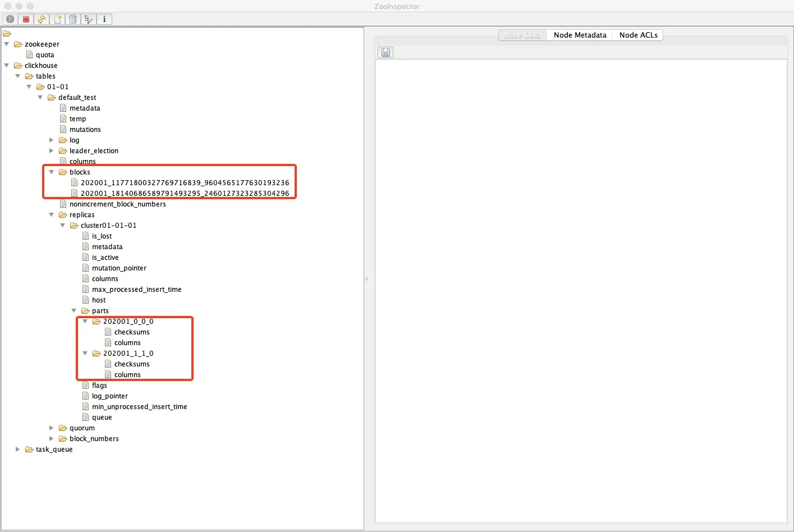794x532 pixels.
Task: Select block 202001_11771800327769716839_9604565177630193236
Action: (185, 183)
